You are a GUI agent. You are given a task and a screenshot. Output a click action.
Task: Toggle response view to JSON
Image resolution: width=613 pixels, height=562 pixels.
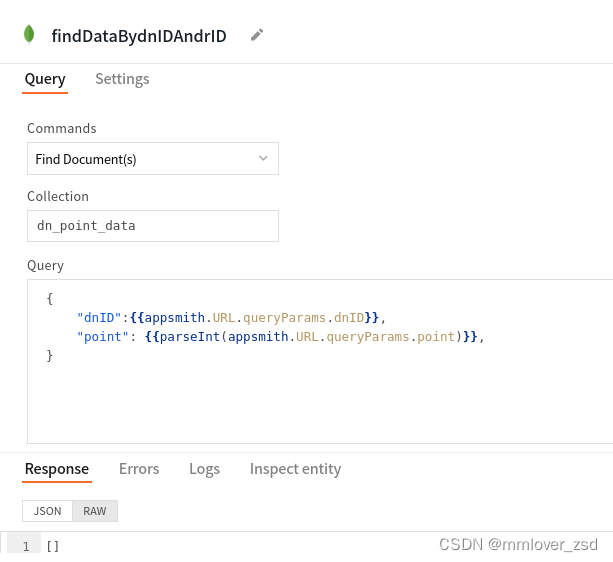pos(47,511)
